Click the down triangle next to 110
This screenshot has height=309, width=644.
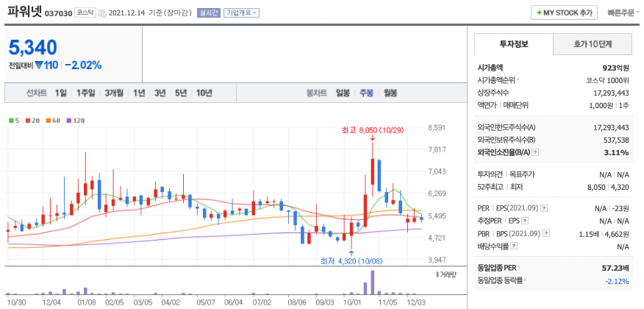[39, 65]
